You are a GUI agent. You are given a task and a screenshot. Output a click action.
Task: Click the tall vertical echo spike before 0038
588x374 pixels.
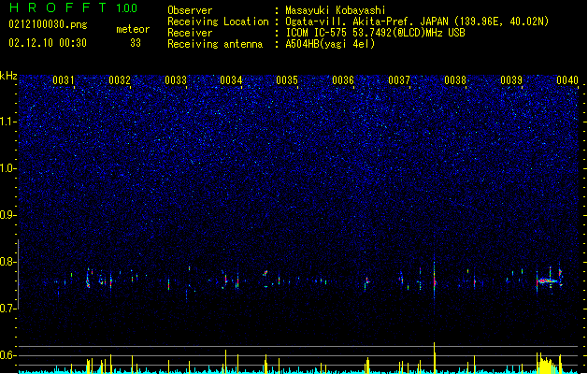[435, 280]
